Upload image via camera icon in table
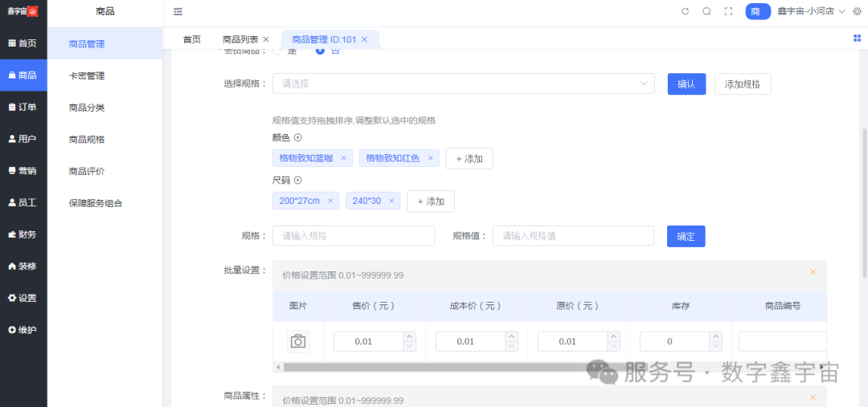The image size is (868, 407). pos(298,341)
